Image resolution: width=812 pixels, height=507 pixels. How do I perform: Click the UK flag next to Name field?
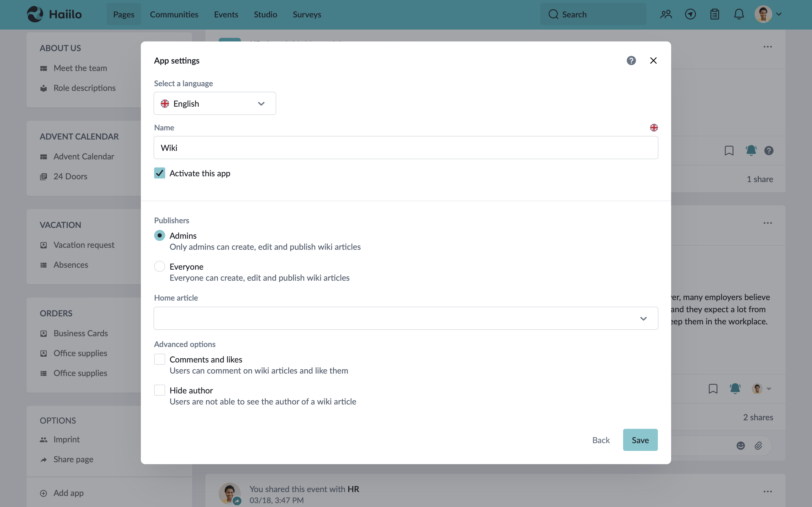(653, 127)
